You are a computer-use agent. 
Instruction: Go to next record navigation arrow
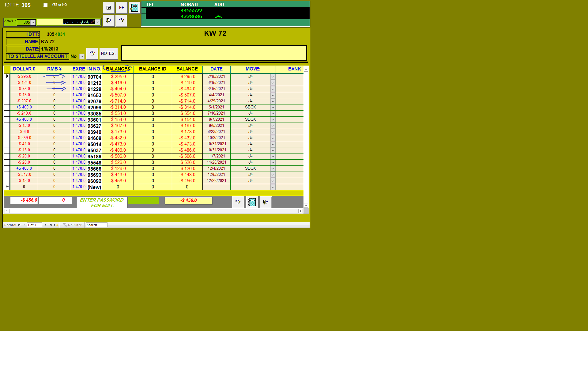click(46, 225)
